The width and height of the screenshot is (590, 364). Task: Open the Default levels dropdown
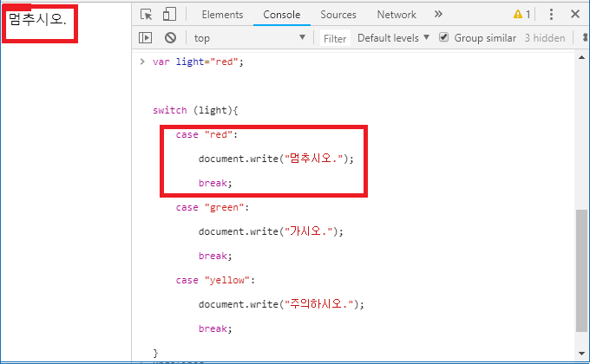click(393, 38)
